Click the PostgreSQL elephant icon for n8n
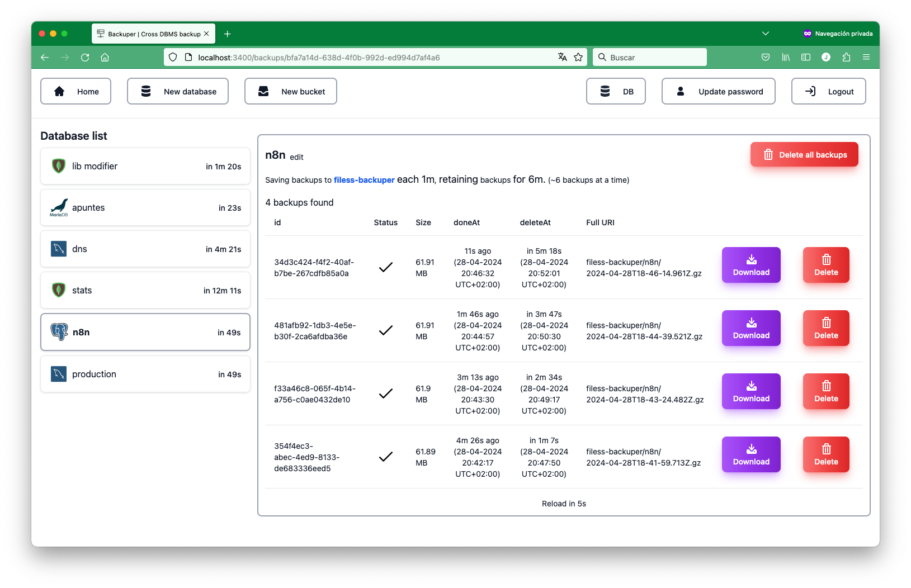 pos(59,332)
